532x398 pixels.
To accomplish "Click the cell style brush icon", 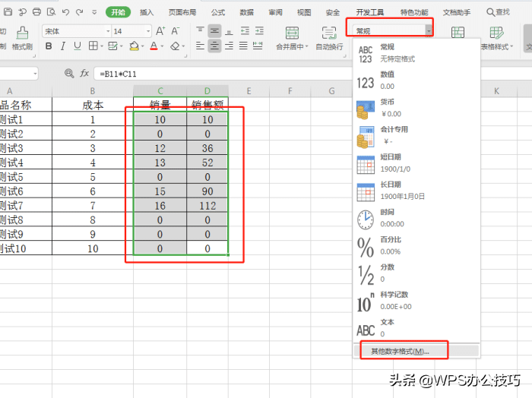I will (x=113, y=46).
